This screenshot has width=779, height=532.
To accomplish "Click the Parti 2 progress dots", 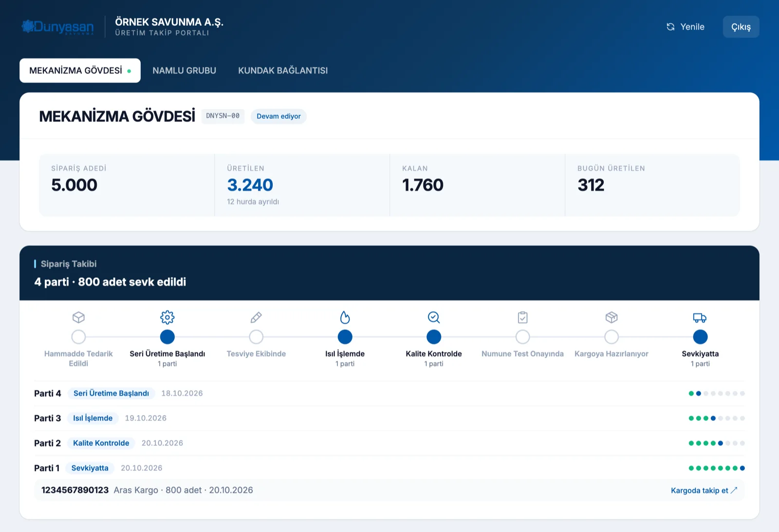I will 717,443.
